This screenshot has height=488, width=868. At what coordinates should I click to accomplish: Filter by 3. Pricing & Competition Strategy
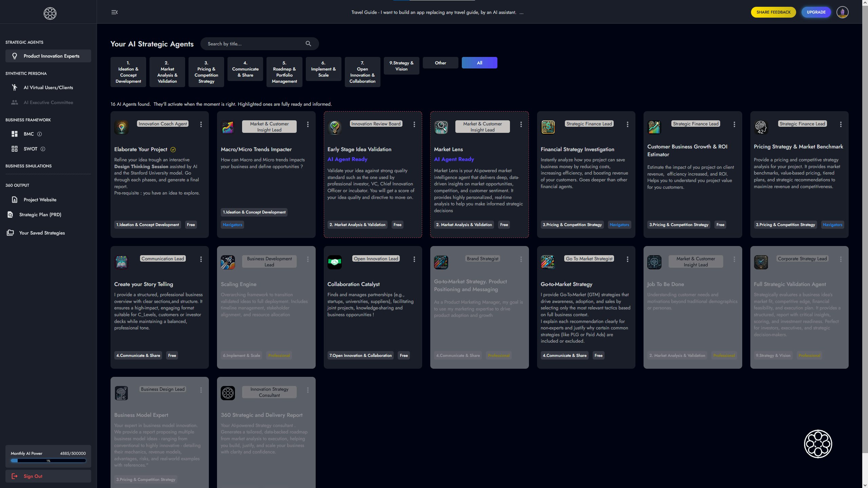tap(206, 72)
